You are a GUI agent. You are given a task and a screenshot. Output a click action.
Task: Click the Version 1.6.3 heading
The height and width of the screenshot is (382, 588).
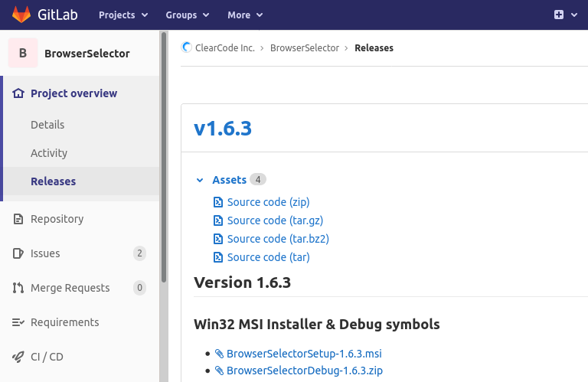(x=242, y=282)
